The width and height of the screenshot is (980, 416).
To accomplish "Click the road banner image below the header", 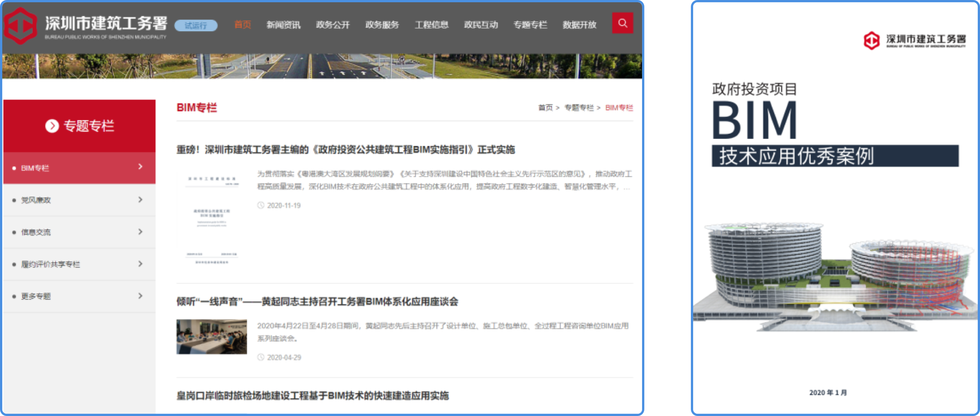I will (x=322, y=66).
